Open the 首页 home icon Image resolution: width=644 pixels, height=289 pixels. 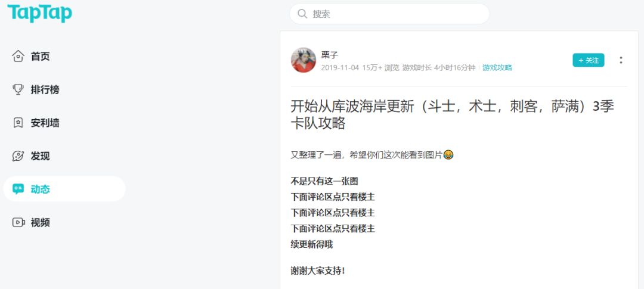(18, 56)
